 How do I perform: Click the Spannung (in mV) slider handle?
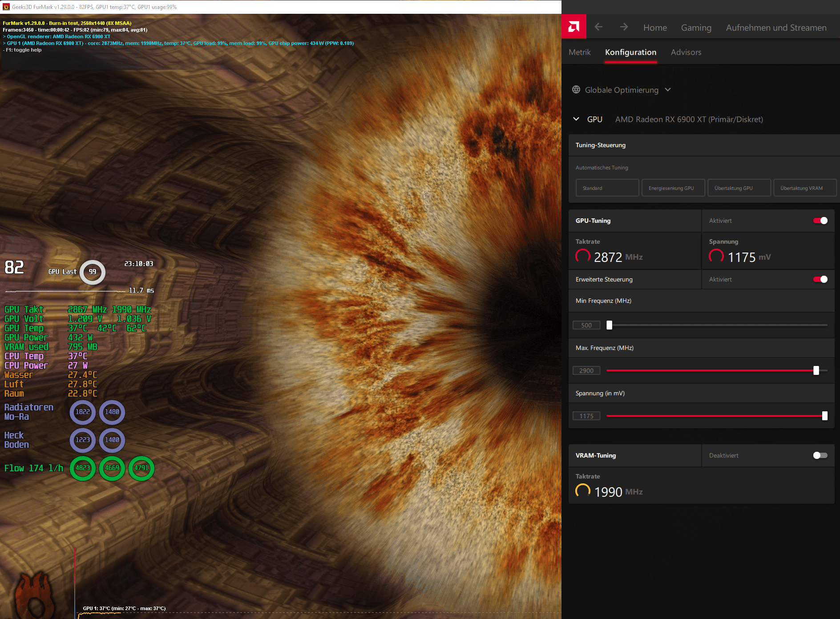(x=825, y=416)
